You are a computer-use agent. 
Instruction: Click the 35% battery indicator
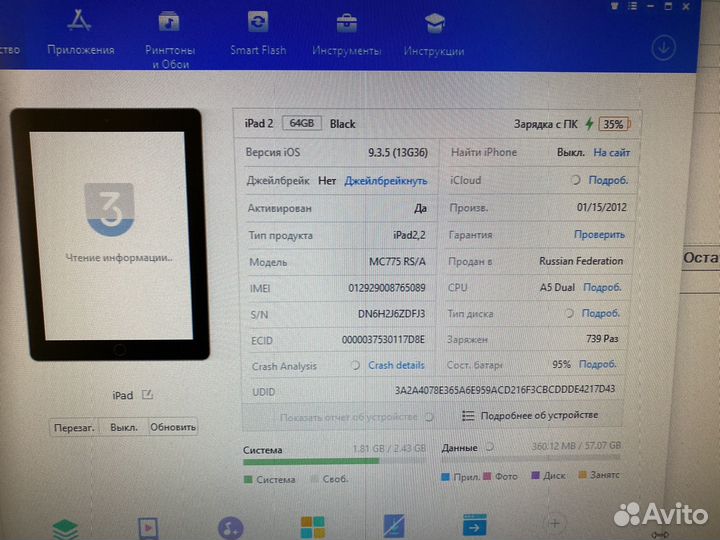click(x=614, y=124)
